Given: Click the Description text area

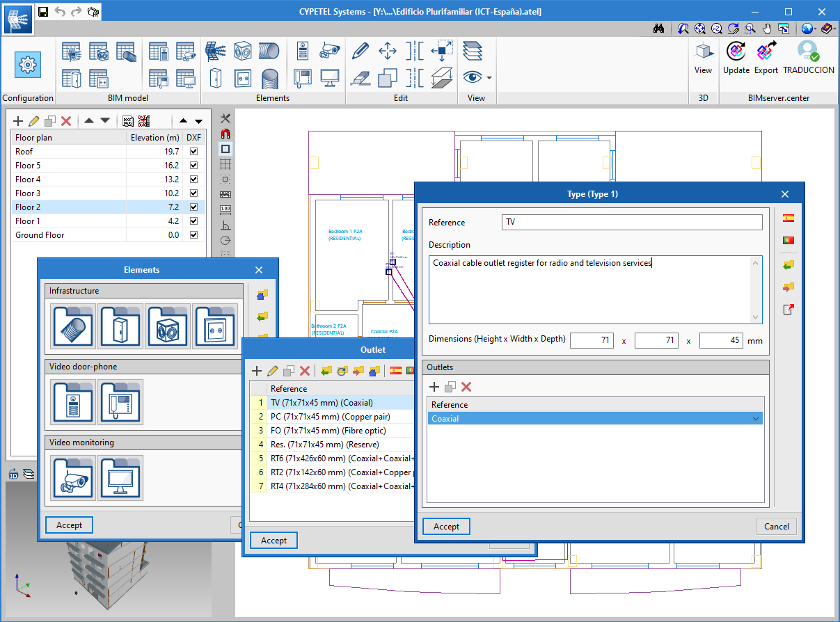Looking at the screenshot, I should click(x=595, y=289).
